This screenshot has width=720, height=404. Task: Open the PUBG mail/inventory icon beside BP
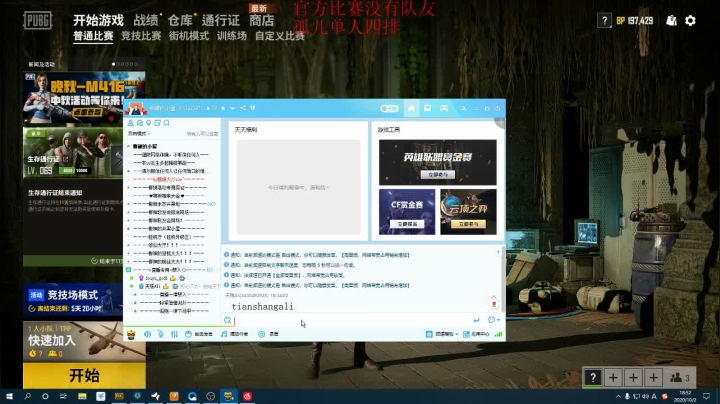point(671,21)
